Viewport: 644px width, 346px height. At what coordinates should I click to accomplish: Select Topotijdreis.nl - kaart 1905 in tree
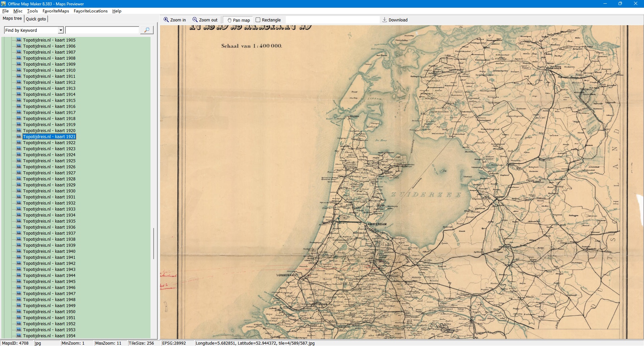[x=49, y=40]
